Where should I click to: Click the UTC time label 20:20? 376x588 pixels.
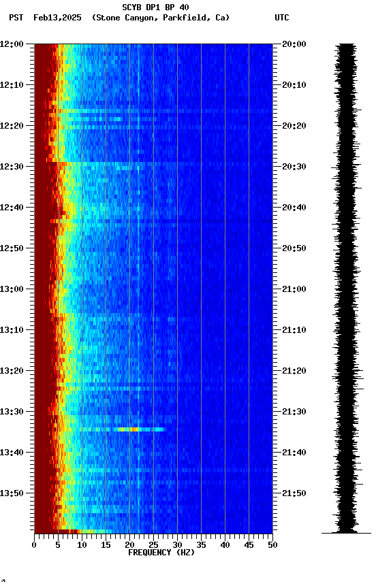294,126
